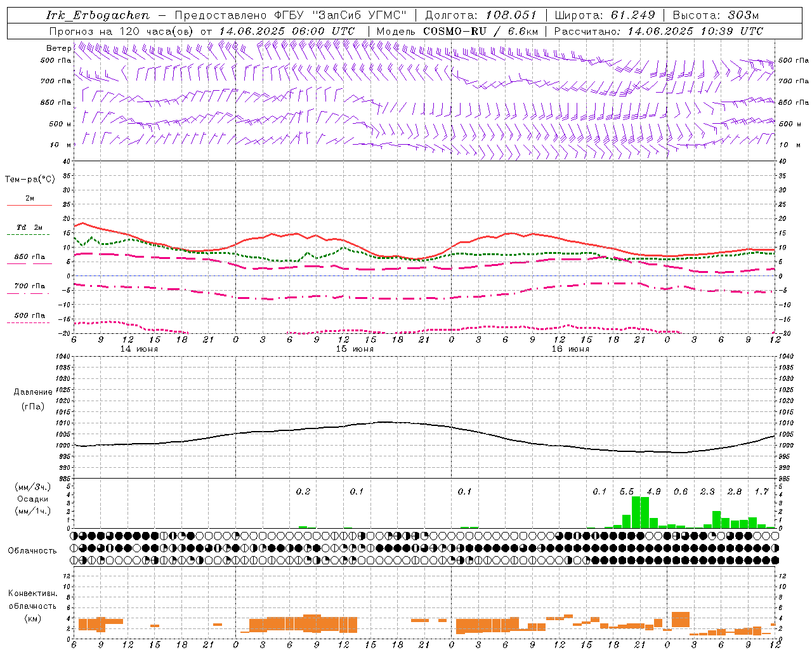Select the forecast start time 14.06.2025 06:00 UTC

tap(287, 31)
